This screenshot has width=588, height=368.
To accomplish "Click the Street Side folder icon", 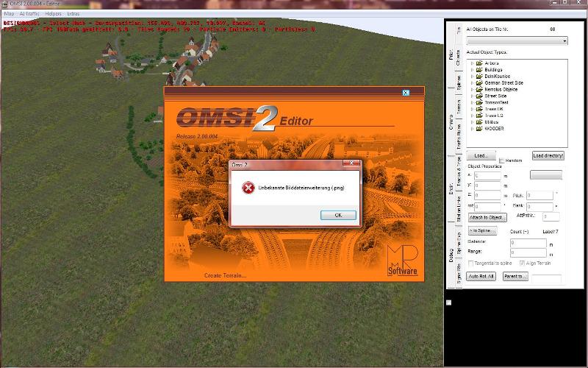I will point(479,96).
